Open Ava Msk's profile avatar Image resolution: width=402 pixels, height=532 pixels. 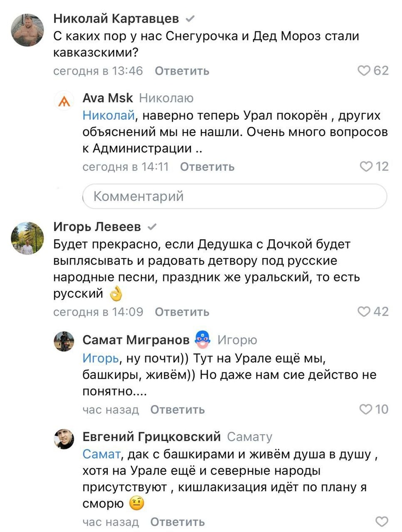(x=66, y=102)
